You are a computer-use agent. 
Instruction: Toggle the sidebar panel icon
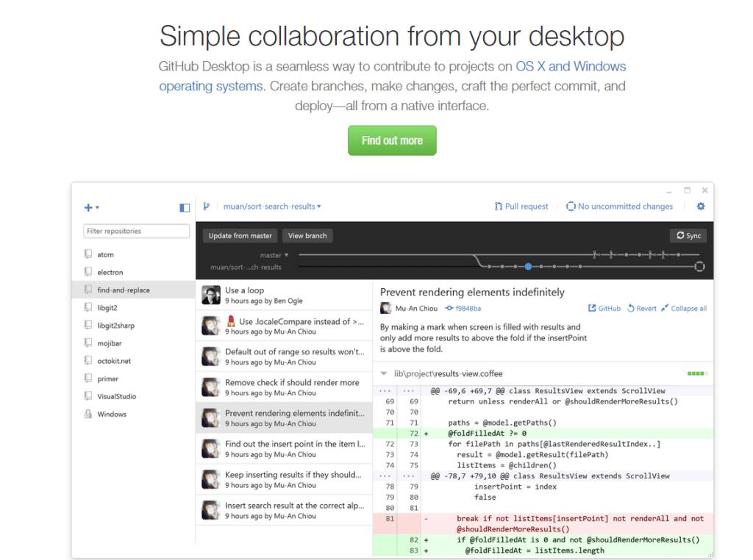185,207
